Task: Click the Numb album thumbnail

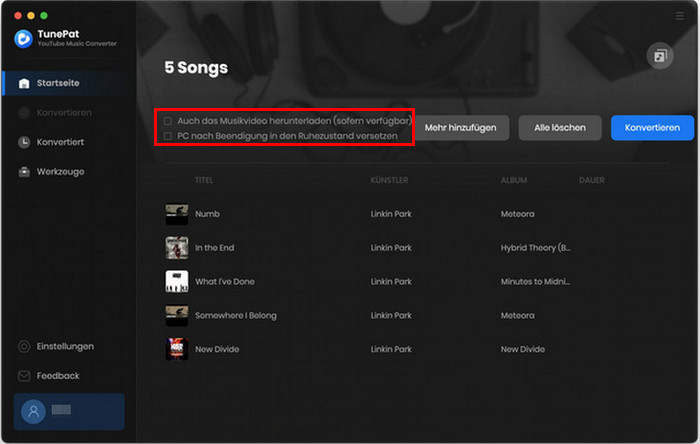Action: pos(177,214)
